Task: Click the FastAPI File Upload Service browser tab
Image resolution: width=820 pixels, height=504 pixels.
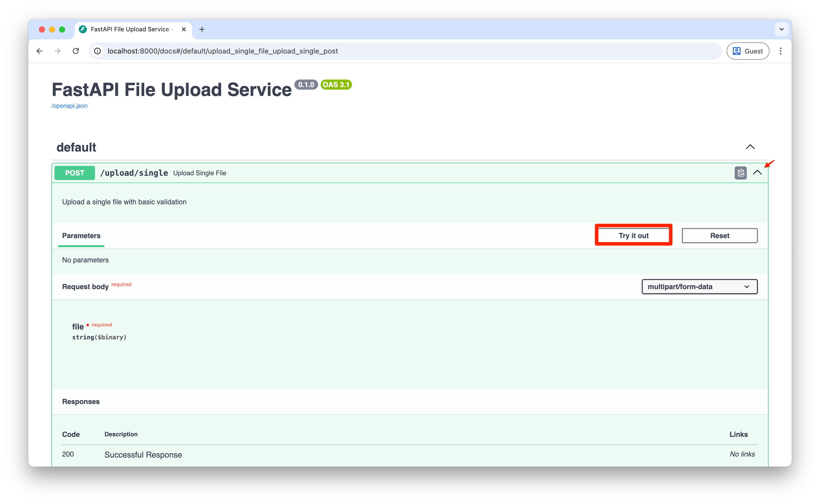Action: pyautogui.click(x=133, y=29)
